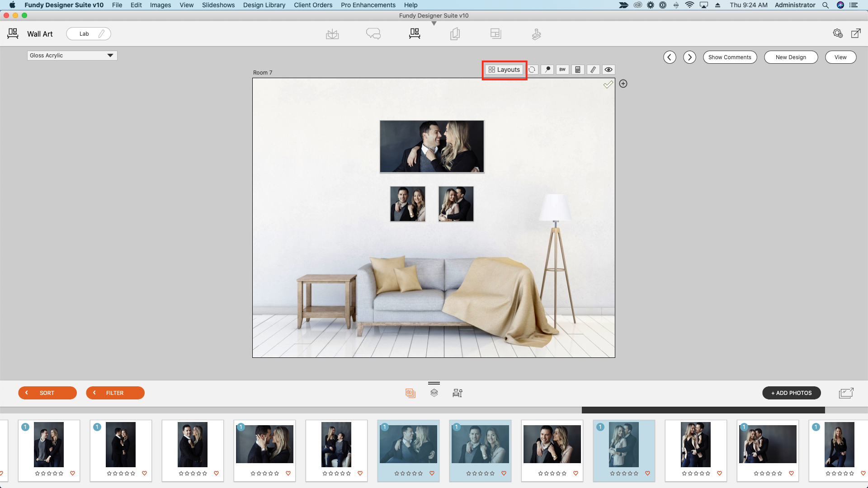Expand the SORT options
The width and height of the screenshot is (868, 488).
tap(47, 393)
